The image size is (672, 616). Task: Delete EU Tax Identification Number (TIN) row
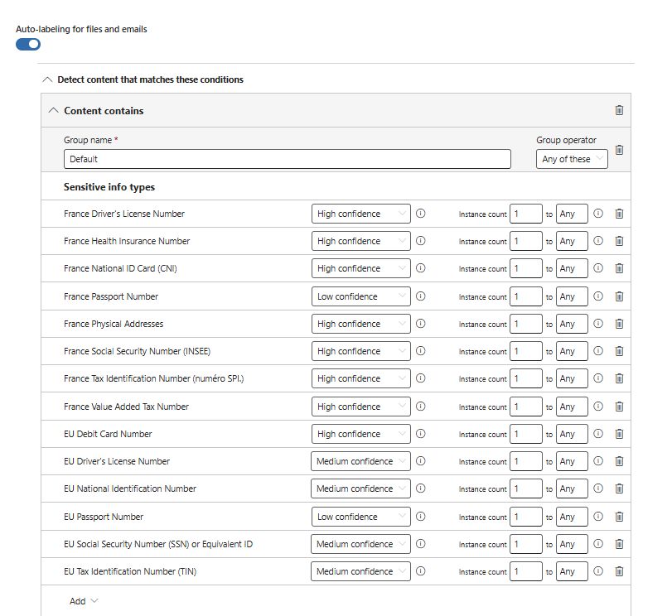click(x=619, y=571)
